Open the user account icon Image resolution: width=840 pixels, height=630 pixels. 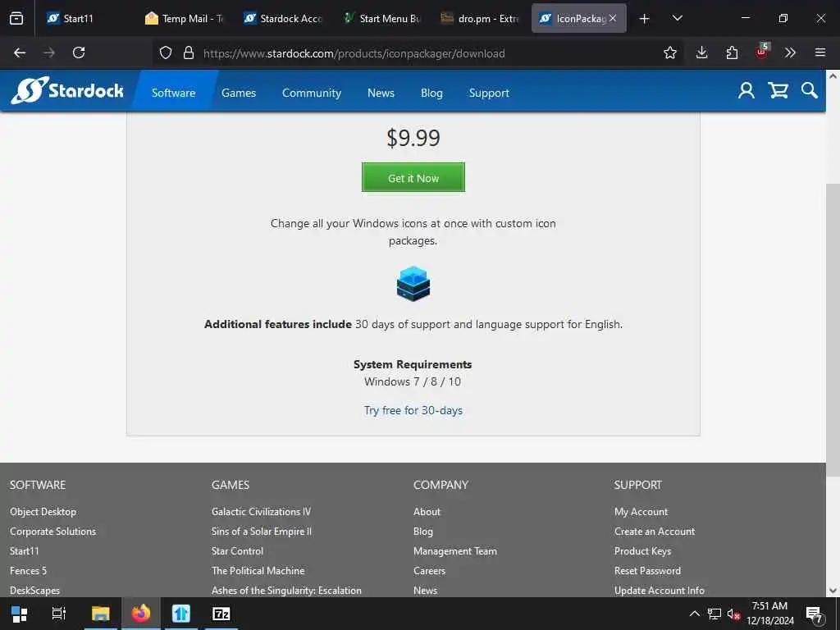[746, 90]
